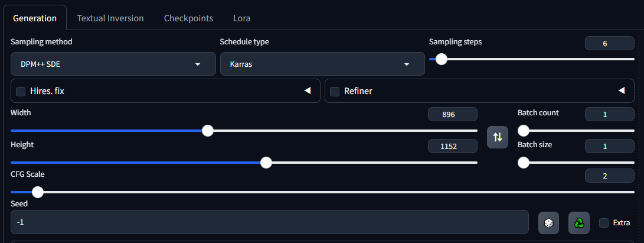The height and width of the screenshot is (243, 644).
Task: Click the Batch count number field
Action: click(609, 115)
